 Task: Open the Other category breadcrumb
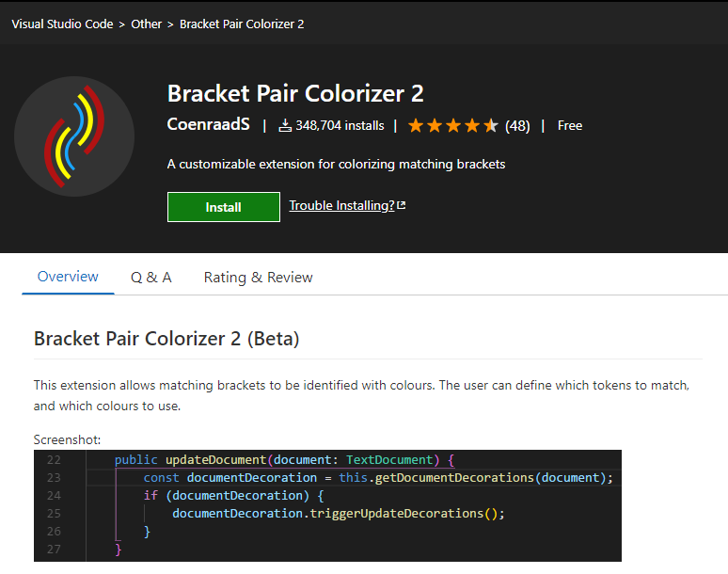pyautogui.click(x=146, y=24)
